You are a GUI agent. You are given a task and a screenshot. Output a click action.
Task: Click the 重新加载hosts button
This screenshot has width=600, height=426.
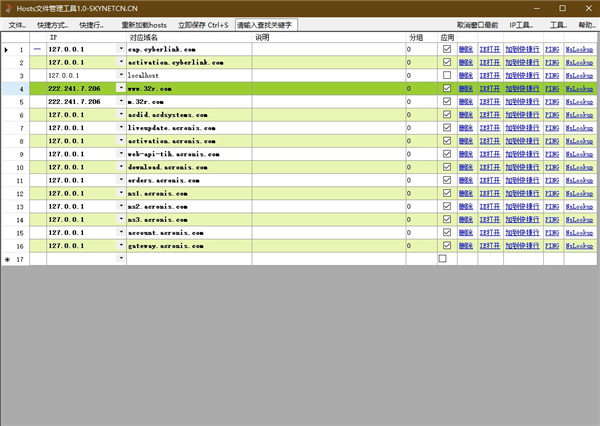145,23
